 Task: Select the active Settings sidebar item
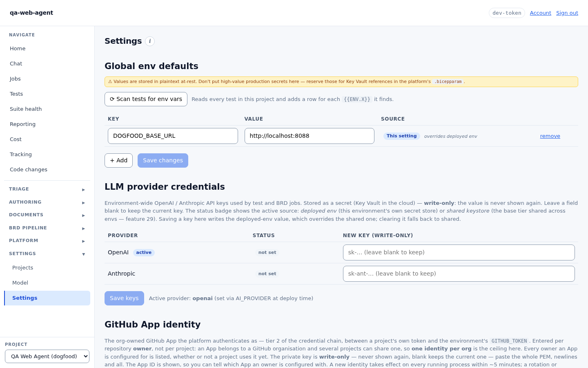[x=47, y=298]
